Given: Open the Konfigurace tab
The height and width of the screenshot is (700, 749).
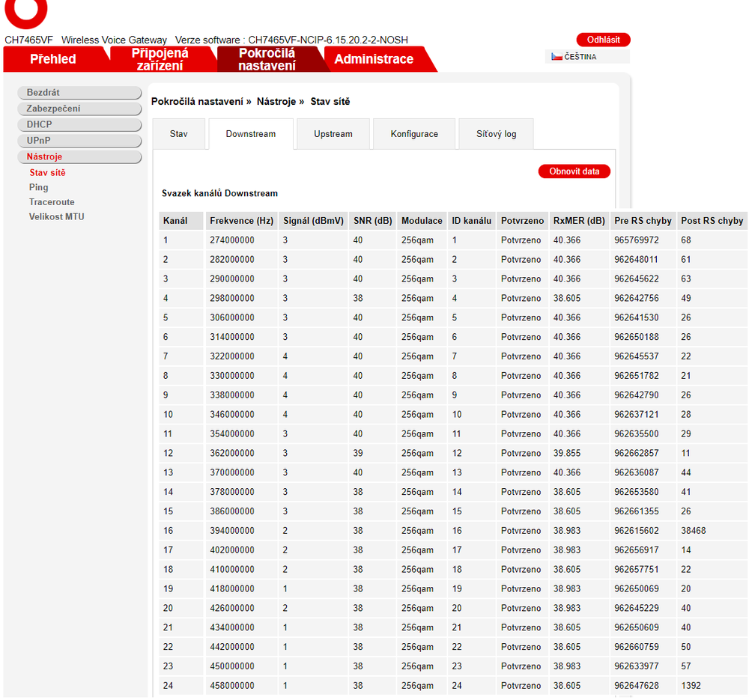Looking at the screenshot, I should (x=414, y=134).
